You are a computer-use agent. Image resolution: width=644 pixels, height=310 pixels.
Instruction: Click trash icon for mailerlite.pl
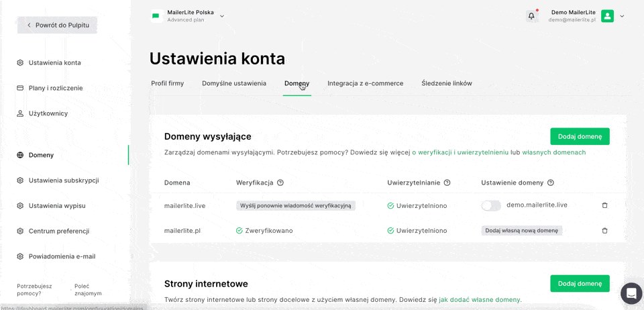(x=604, y=230)
